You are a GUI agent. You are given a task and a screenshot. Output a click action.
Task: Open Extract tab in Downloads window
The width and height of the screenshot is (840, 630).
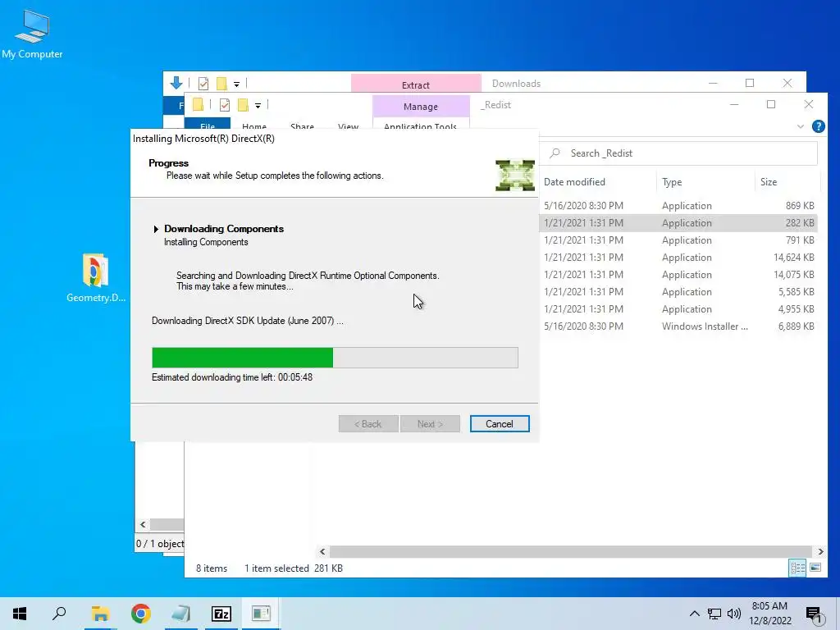[x=416, y=84]
